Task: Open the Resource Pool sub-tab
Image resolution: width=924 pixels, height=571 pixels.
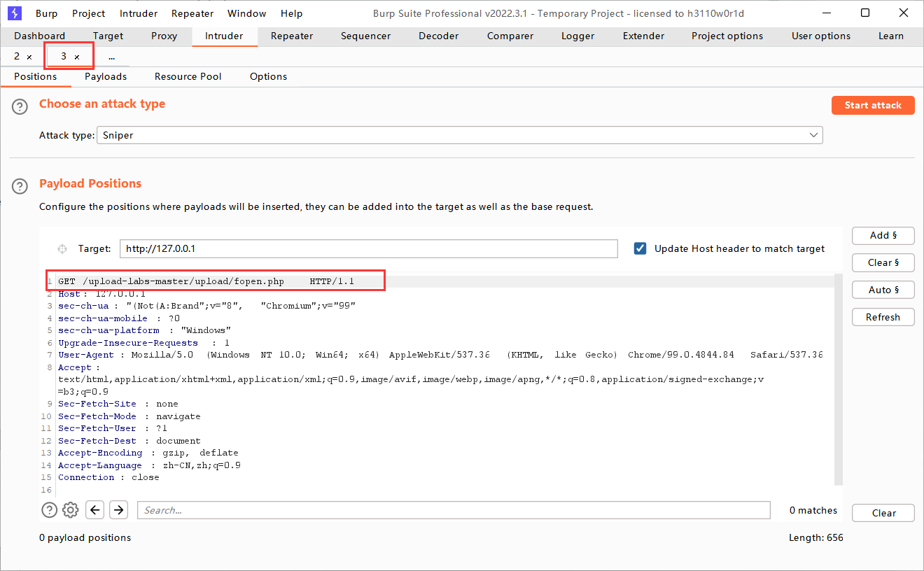Action: [188, 76]
